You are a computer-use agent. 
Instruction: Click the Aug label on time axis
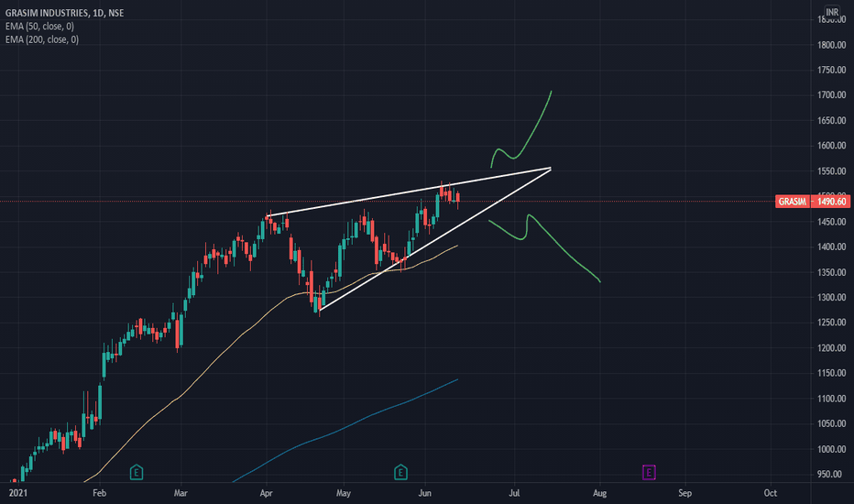(x=599, y=493)
